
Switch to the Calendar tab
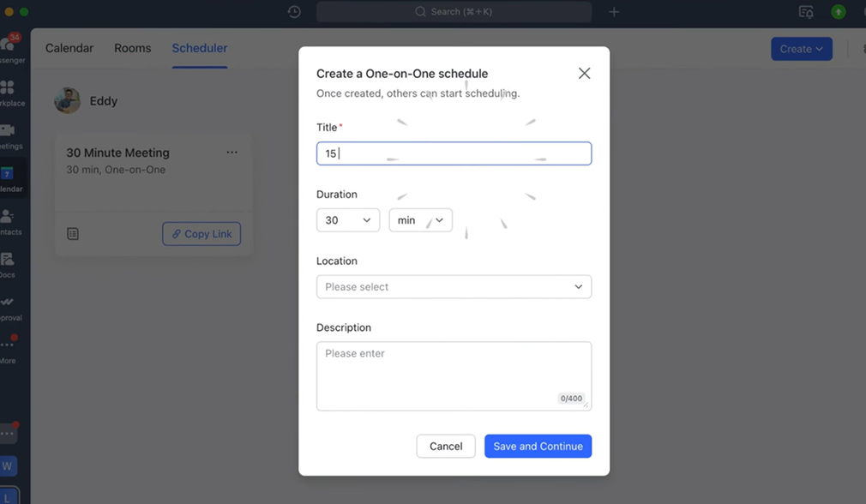[x=69, y=48]
